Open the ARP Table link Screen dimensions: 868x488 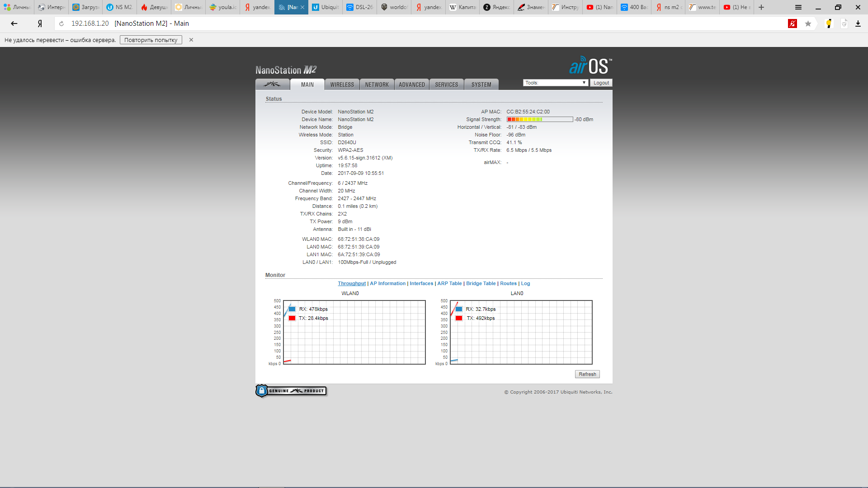point(449,283)
